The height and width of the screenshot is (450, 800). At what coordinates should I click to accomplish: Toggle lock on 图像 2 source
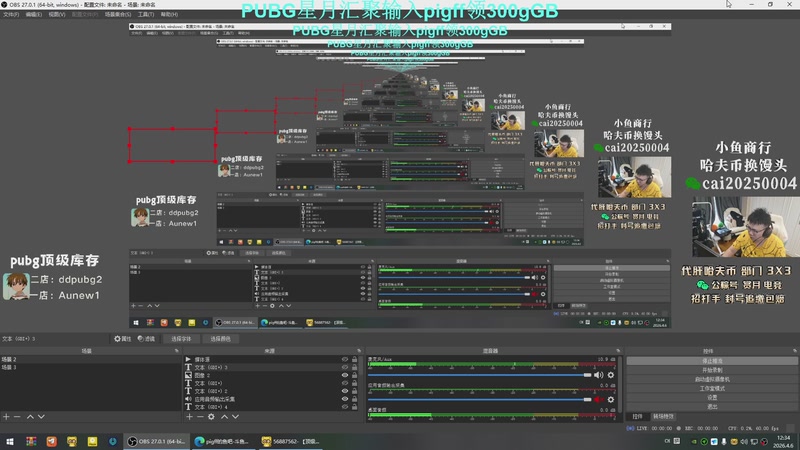click(355, 376)
